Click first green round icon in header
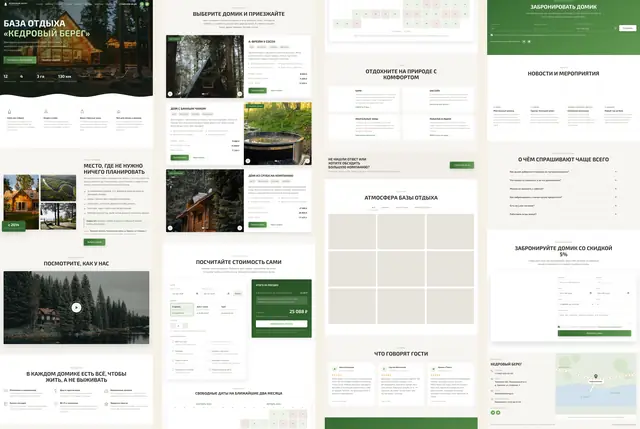 142,4
